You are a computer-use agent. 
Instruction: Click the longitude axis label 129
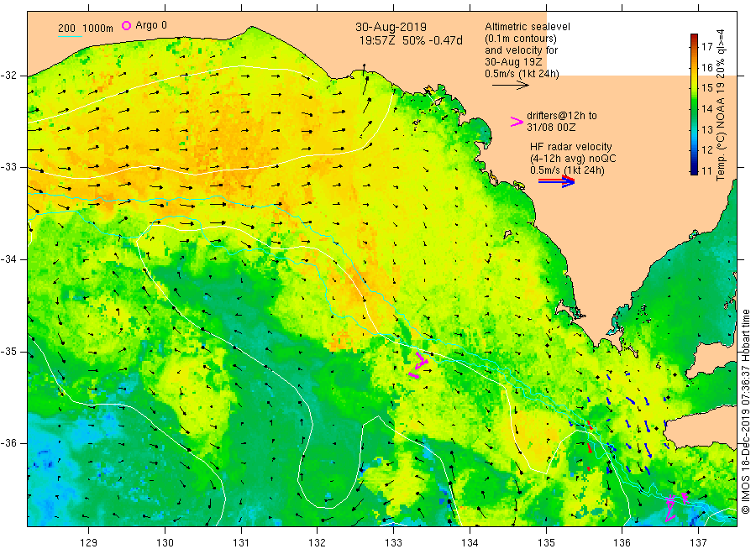(89, 542)
